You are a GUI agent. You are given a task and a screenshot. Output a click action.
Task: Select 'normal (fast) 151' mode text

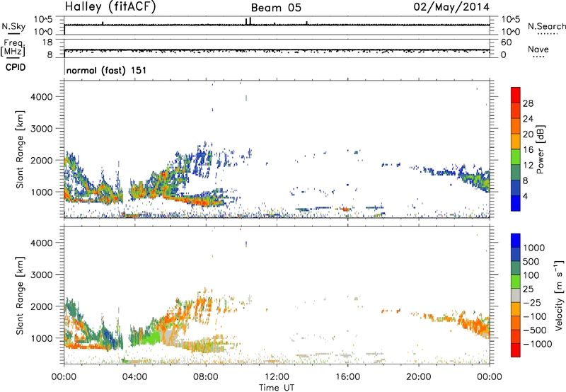point(107,70)
